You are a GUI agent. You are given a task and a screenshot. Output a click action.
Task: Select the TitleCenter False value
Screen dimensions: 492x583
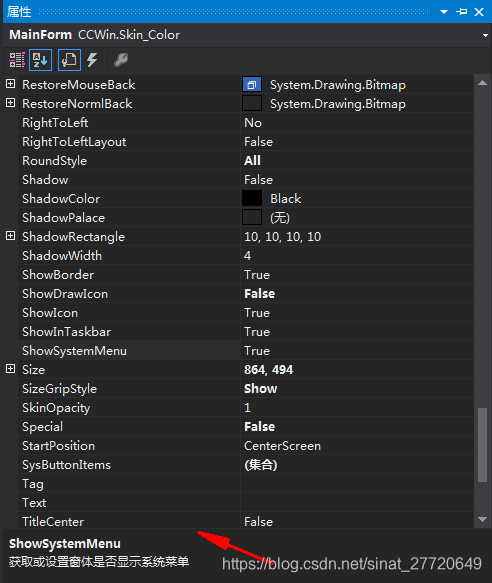point(258,522)
